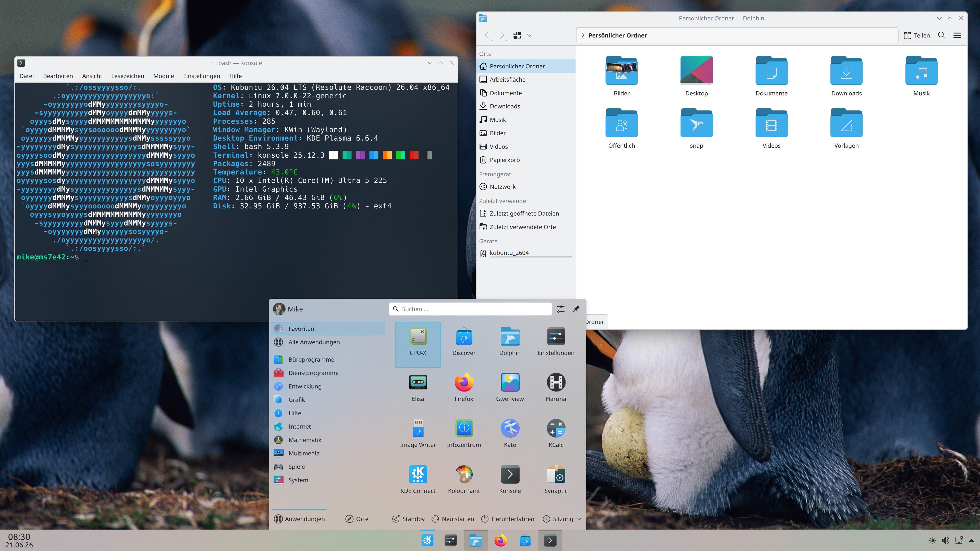
Task: Select the Büroprogramme category
Action: tap(328, 359)
